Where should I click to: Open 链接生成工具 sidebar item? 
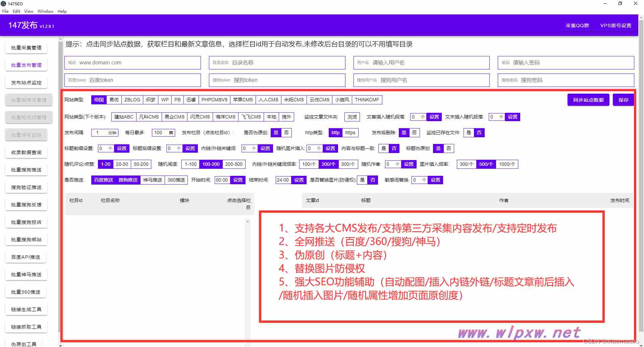point(26,309)
